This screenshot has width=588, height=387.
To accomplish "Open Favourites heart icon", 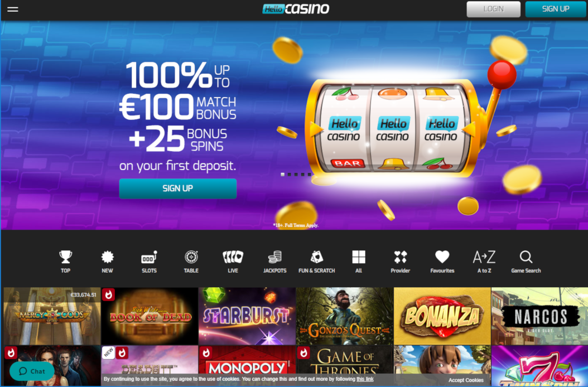I will pyautogui.click(x=442, y=262).
